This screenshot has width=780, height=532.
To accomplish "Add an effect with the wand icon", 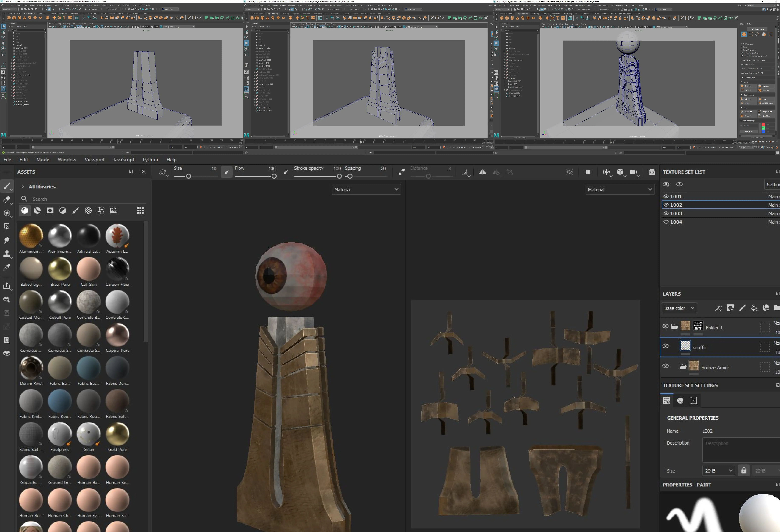I will (x=718, y=308).
